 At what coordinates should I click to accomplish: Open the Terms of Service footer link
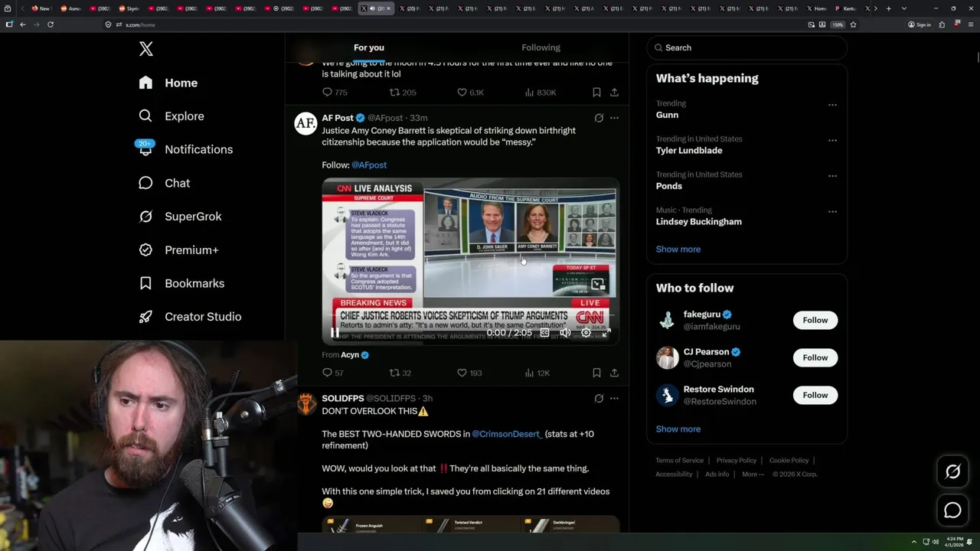coord(679,460)
